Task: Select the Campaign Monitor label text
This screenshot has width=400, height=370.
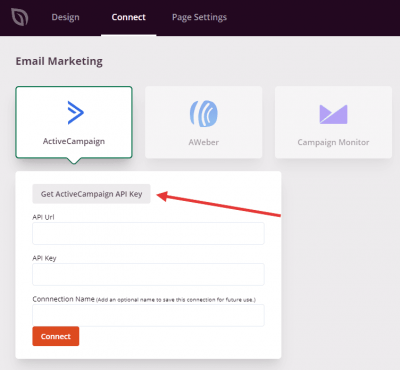Action: (x=333, y=142)
